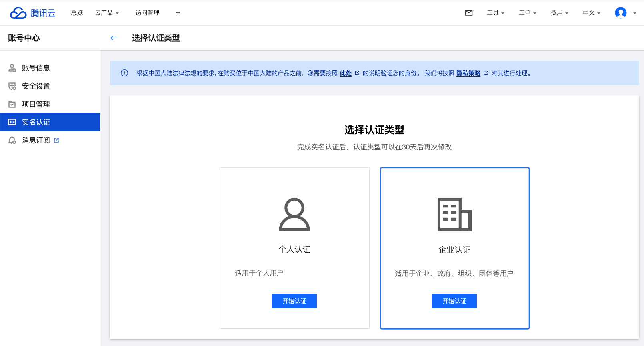Screen dimensions: 644x346
Task: Click the person icon for 个人认证
Action: tap(294, 214)
